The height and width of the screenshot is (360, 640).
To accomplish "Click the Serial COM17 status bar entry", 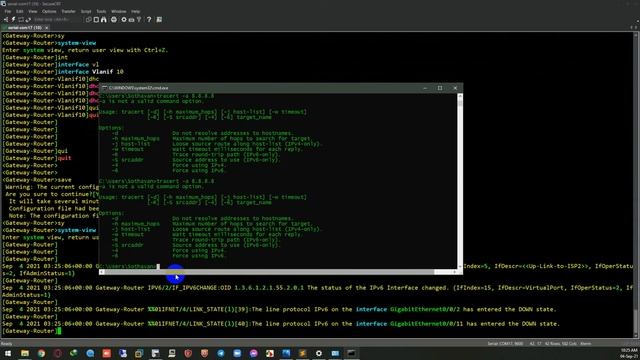I will pyautogui.click(x=505, y=344).
